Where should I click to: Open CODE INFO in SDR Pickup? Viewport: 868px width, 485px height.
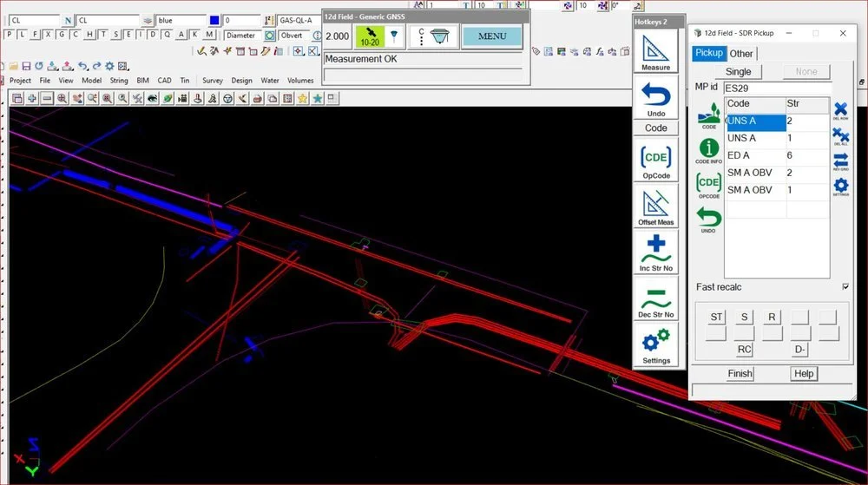(x=708, y=150)
